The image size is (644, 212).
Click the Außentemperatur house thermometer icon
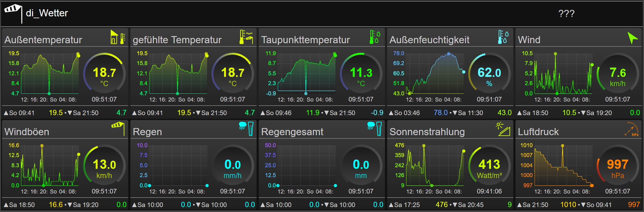[118, 37]
